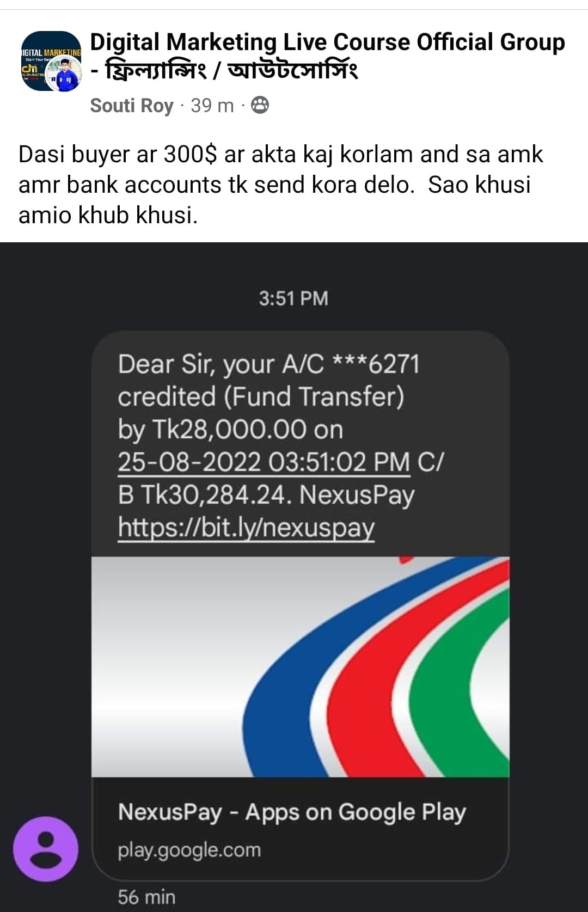
Task: Click the play.google.com domain text
Action: [189, 850]
